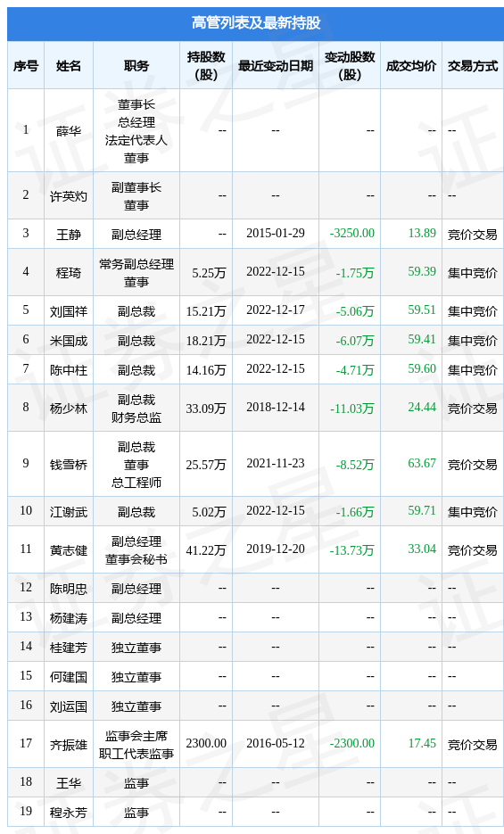504x834 pixels.
Task: Click the 交易方式 column header
Action: pos(472,66)
